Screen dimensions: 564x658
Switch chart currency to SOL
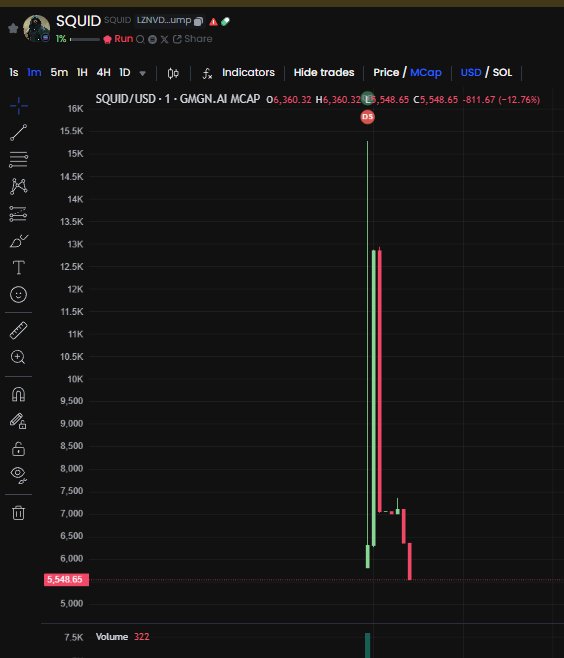tap(502, 73)
